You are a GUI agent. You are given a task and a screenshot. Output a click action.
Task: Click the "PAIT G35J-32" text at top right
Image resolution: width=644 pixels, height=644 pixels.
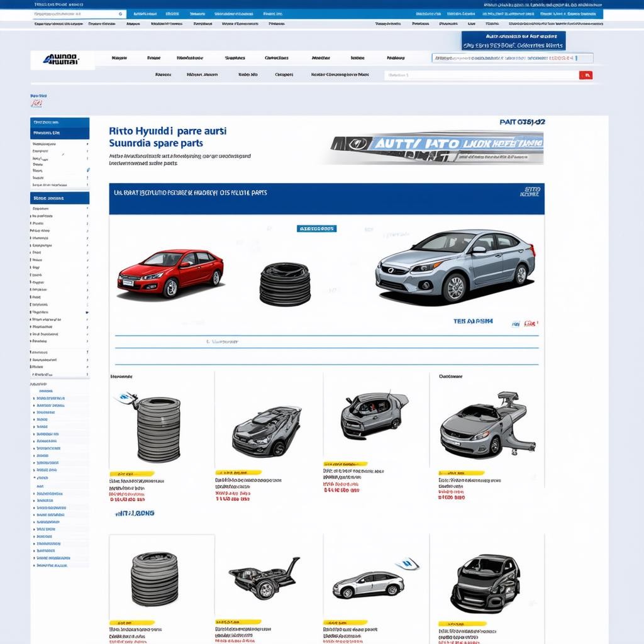523,122
